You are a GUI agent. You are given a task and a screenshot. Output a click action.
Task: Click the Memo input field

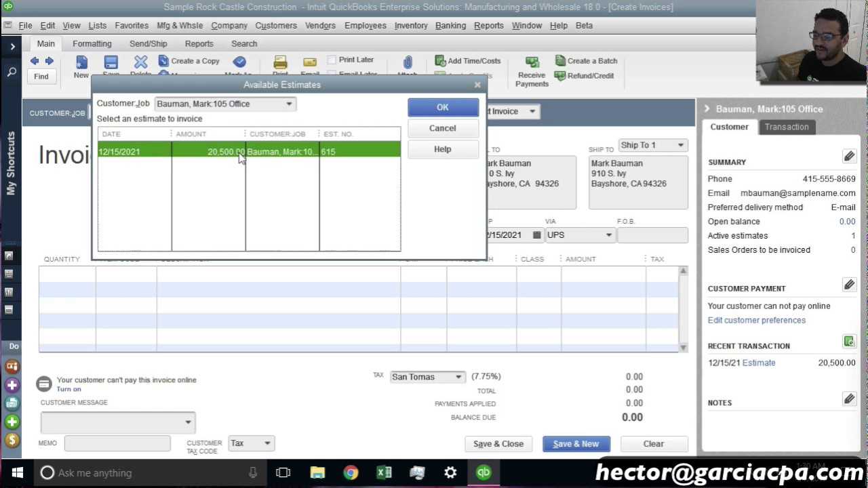pyautogui.click(x=117, y=443)
